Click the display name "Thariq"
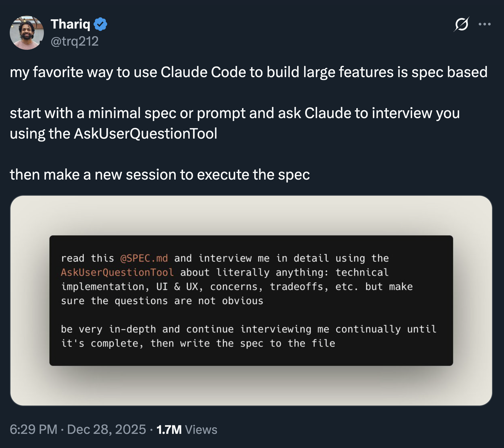The image size is (504, 448). pyautogui.click(x=70, y=24)
